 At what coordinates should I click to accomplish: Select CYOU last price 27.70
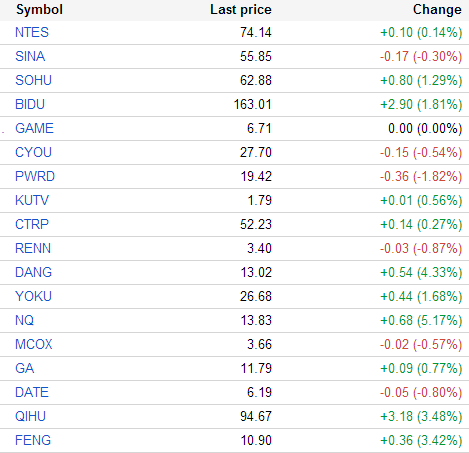[x=256, y=152]
